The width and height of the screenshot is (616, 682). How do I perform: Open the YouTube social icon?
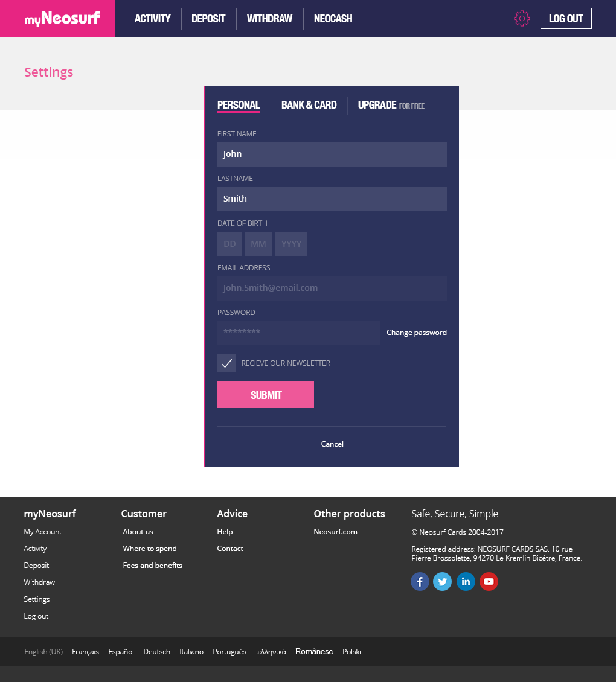[x=489, y=582]
